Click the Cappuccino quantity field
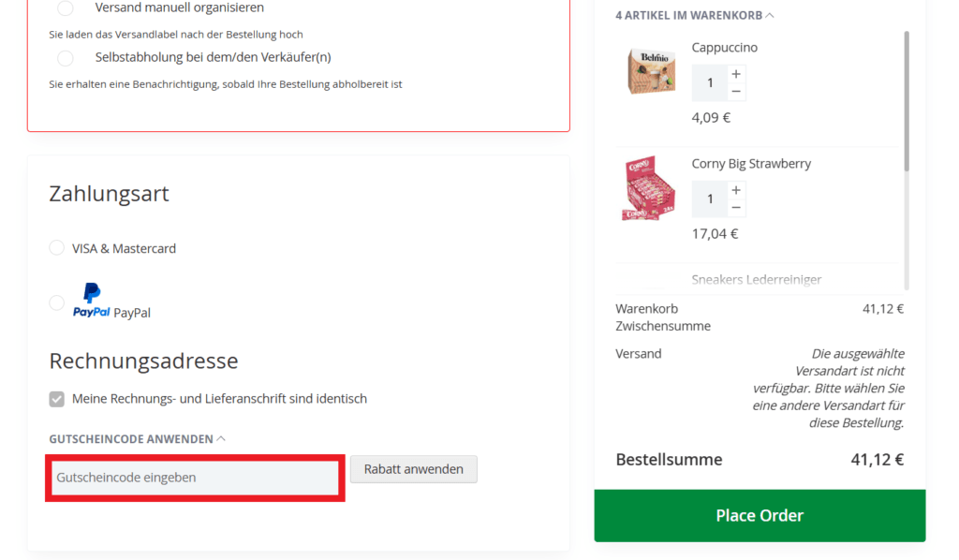 (709, 82)
